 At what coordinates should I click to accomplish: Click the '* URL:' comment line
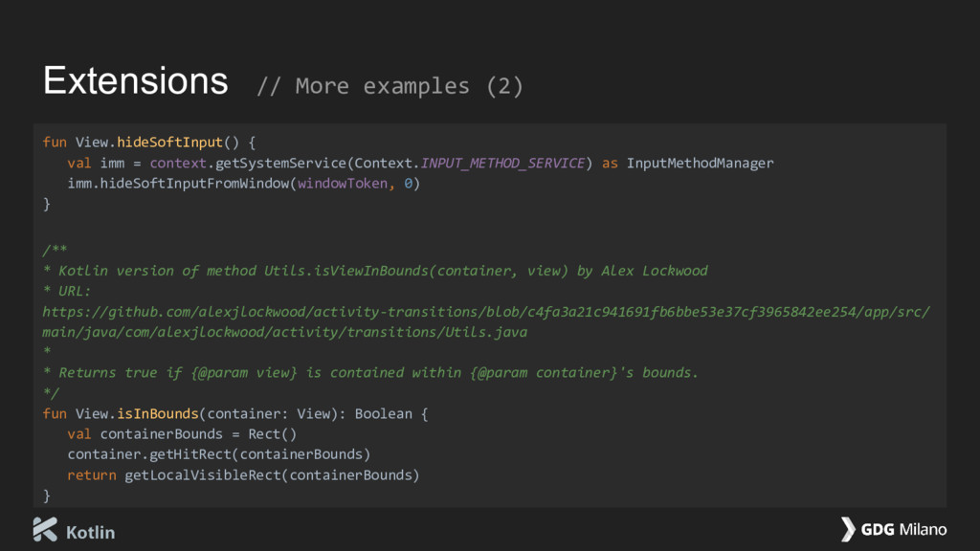(x=66, y=291)
